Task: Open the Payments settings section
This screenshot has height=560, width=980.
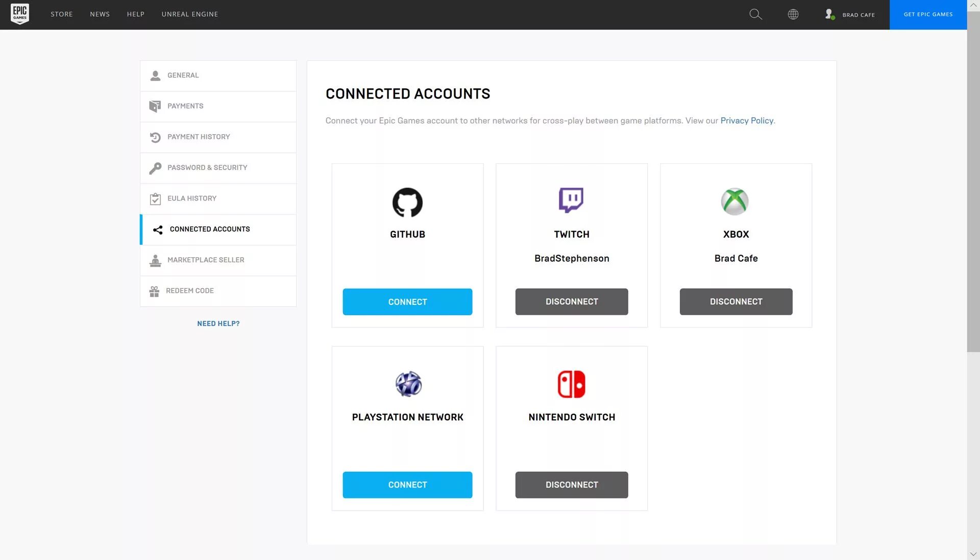Action: [218, 106]
